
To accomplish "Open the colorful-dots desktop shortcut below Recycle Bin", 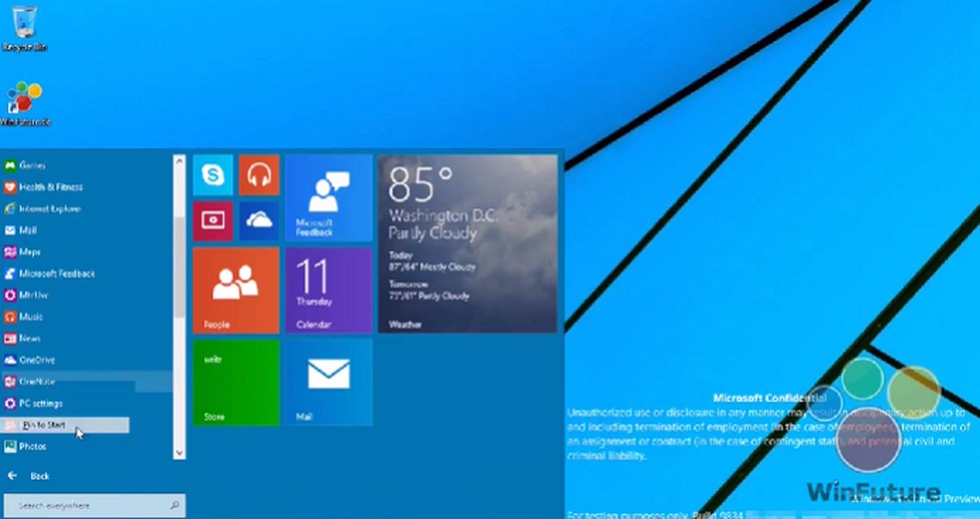I will tap(25, 104).
